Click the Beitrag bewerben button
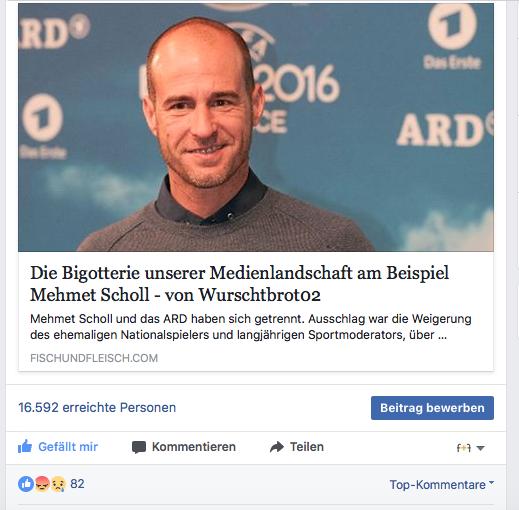 432,408
